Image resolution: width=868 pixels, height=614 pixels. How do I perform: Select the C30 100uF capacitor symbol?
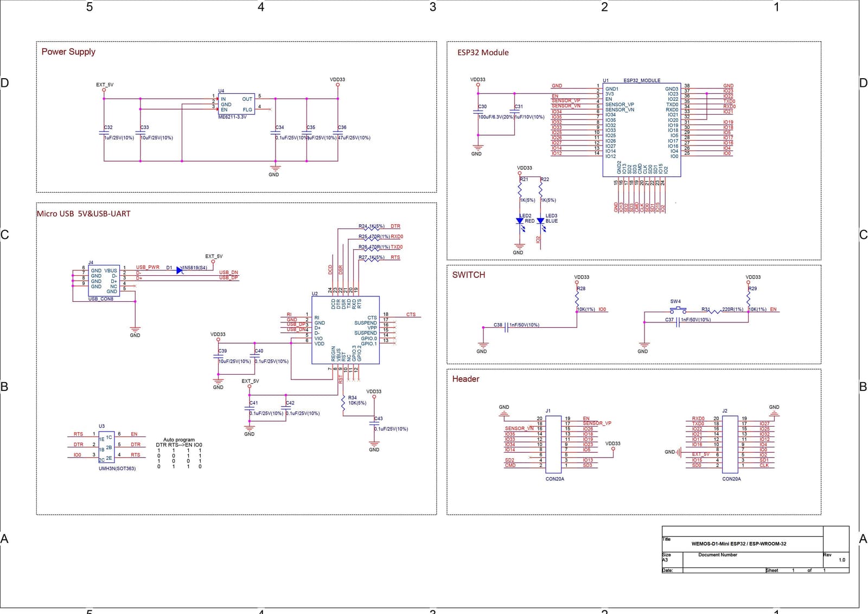pyautogui.click(x=478, y=112)
